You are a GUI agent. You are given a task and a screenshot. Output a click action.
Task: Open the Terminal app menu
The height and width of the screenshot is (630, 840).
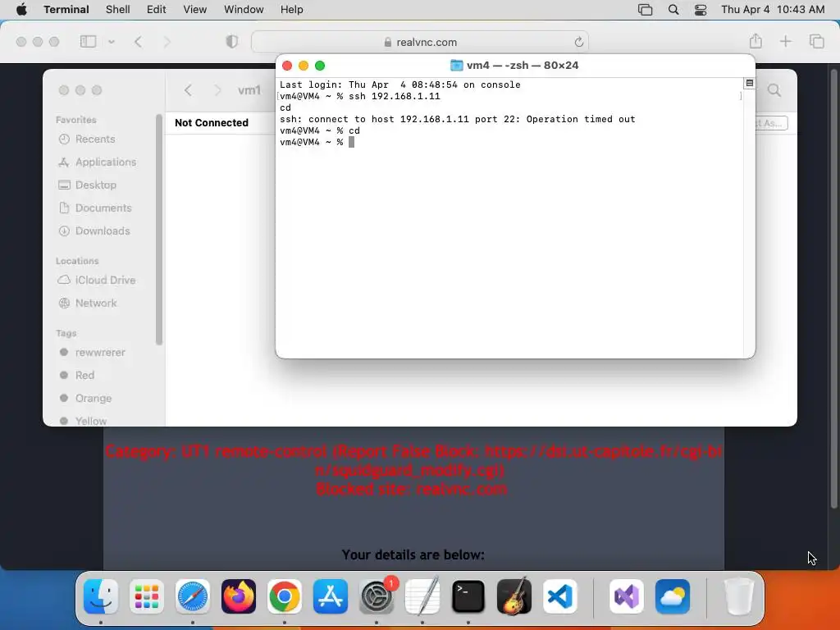tap(66, 9)
